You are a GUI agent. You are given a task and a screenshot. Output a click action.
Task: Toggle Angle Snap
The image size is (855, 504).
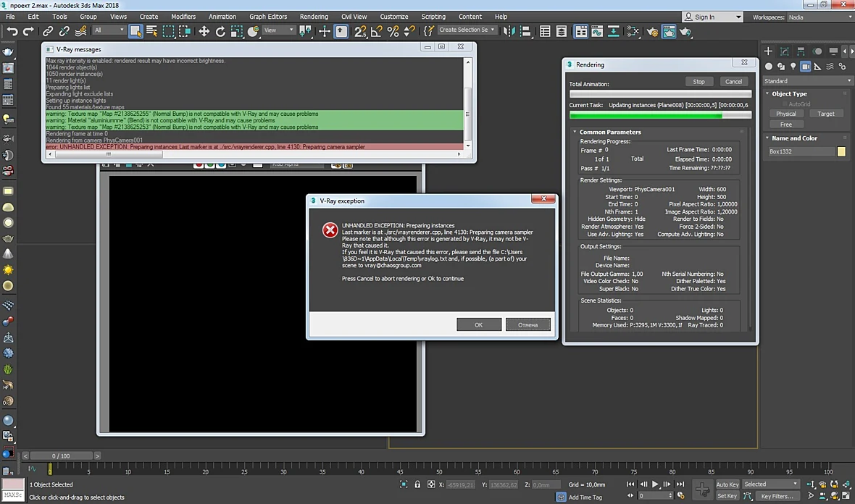tap(376, 32)
